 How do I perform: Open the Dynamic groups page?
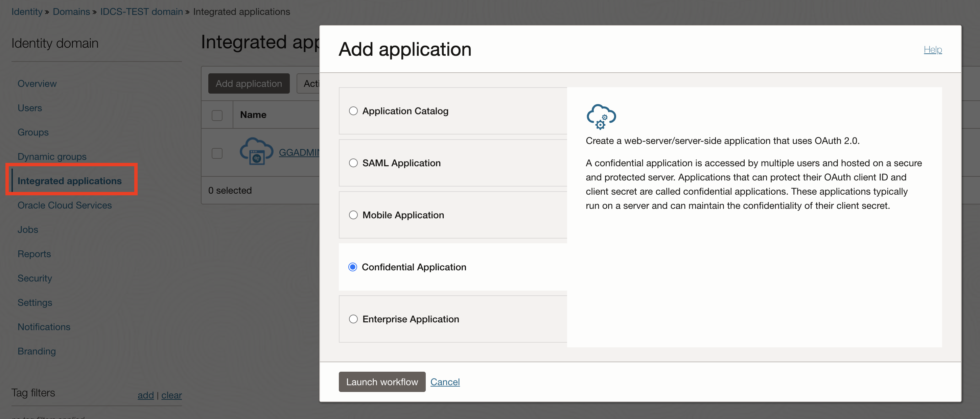(52, 156)
